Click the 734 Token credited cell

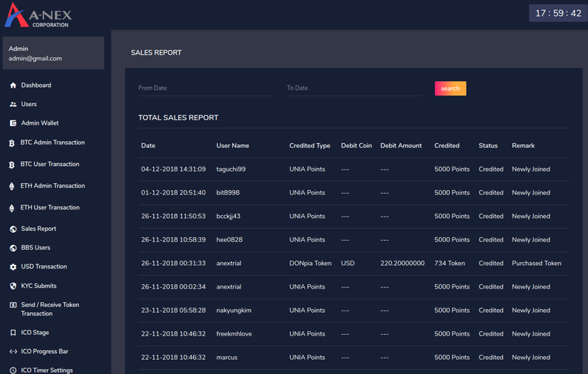[449, 264]
